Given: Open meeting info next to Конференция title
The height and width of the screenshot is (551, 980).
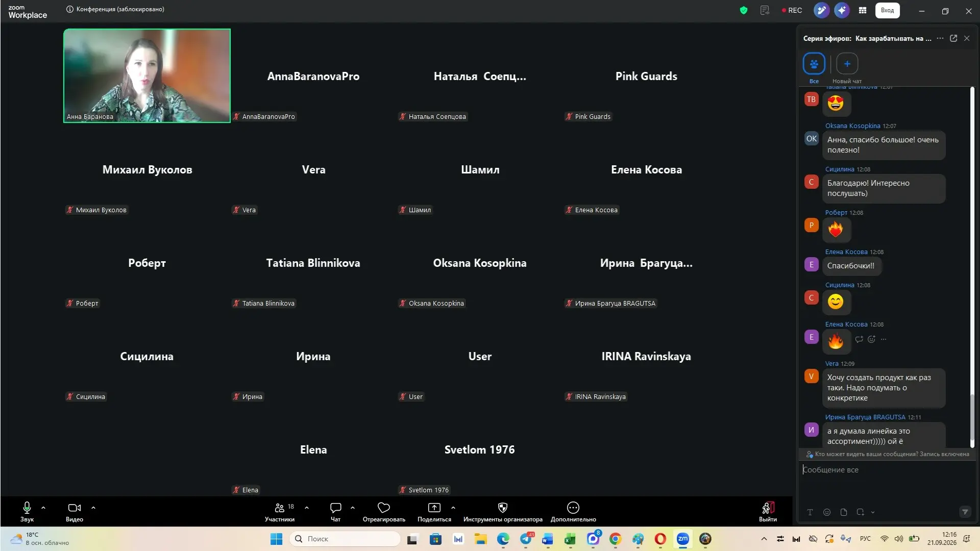Looking at the screenshot, I should (70, 9).
